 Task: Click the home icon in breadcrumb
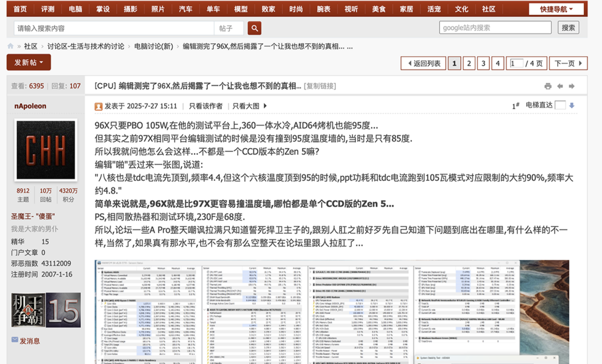(11, 46)
